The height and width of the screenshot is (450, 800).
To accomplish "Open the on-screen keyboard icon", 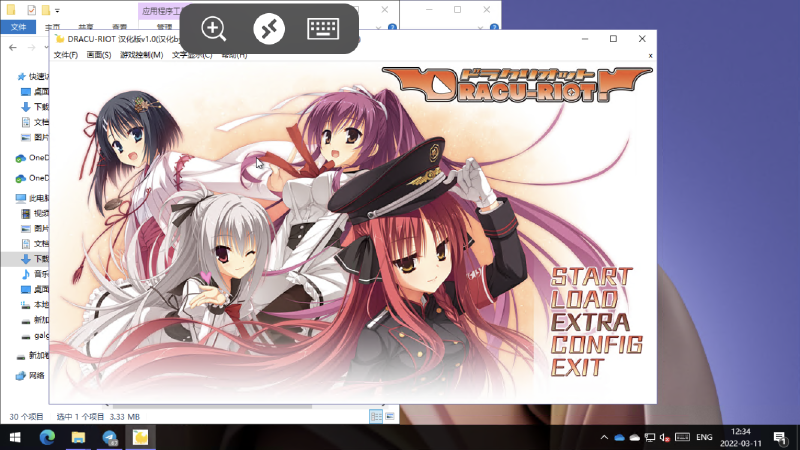I will point(324,28).
